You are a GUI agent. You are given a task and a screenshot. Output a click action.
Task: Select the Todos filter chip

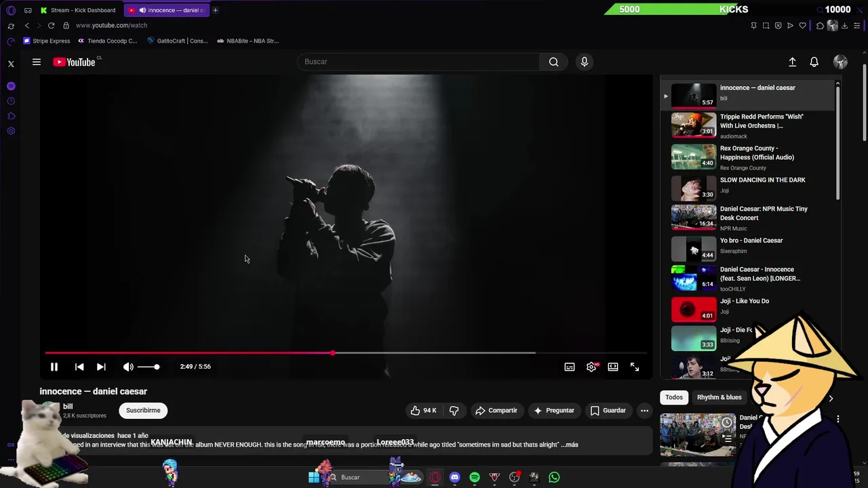[x=674, y=397]
